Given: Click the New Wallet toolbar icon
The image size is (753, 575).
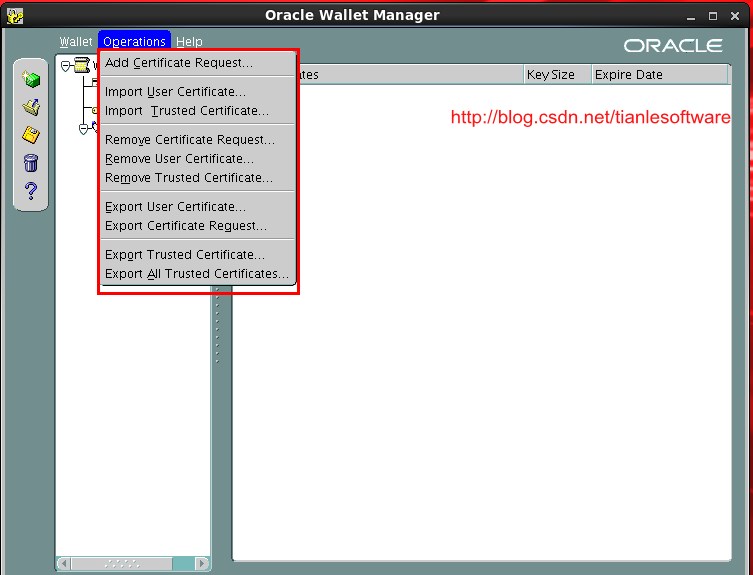Looking at the screenshot, I should point(31,79).
